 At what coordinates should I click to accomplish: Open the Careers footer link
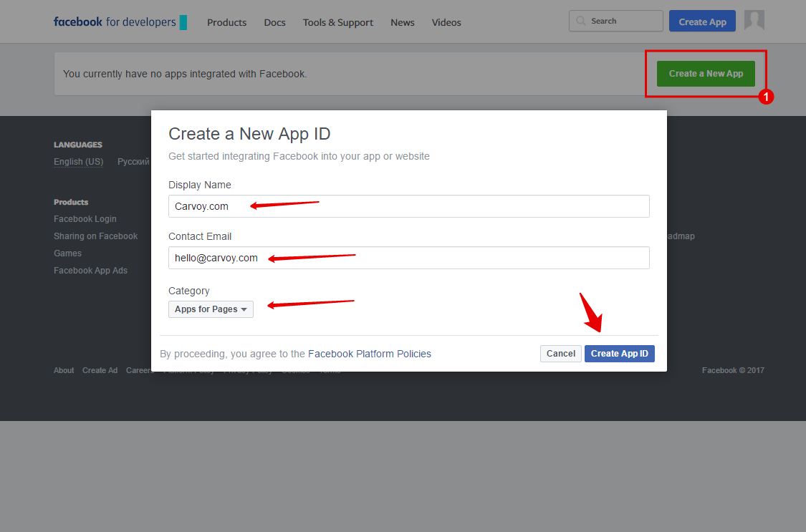(x=139, y=370)
